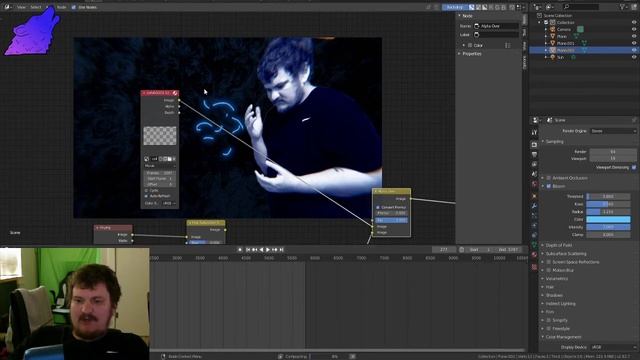The width and height of the screenshot is (640, 360).
Task: Open the View Layer properties tab icon
Action: click(x=534, y=164)
